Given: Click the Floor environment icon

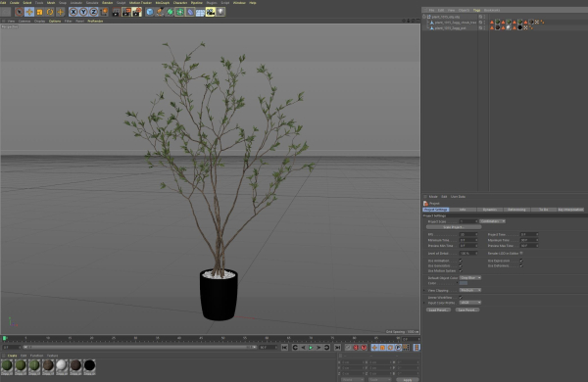Looking at the screenshot, I should point(200,12).
